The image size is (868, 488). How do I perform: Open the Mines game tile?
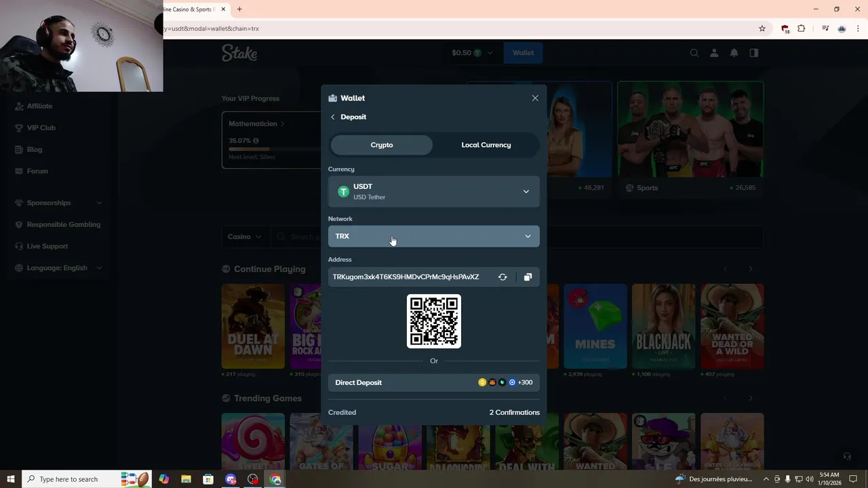(595, 326)
